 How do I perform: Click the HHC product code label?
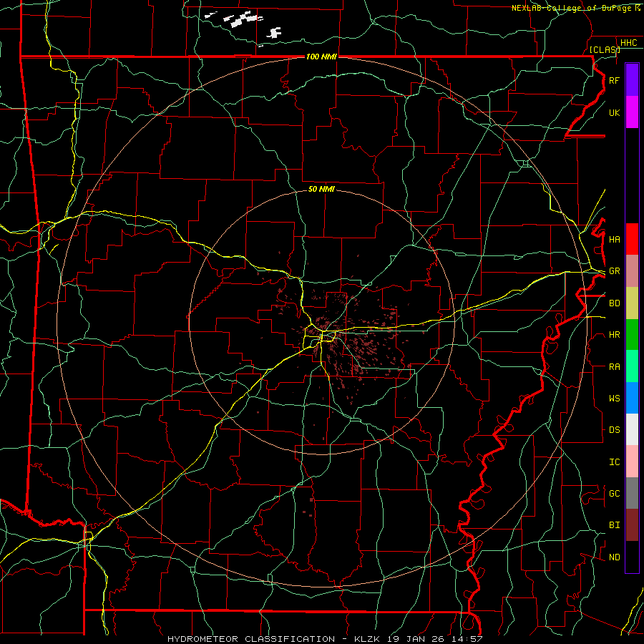(x=628, y=43)
